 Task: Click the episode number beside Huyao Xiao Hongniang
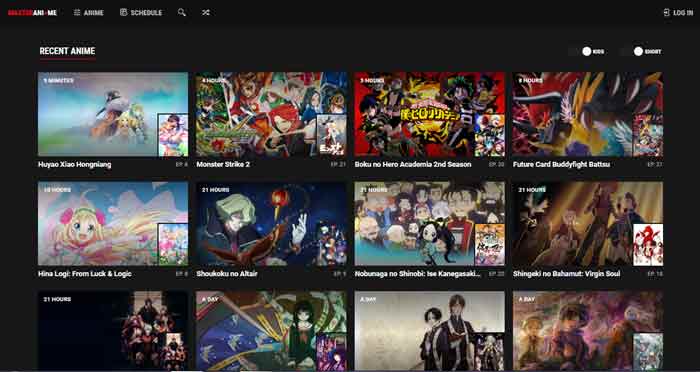182,164
